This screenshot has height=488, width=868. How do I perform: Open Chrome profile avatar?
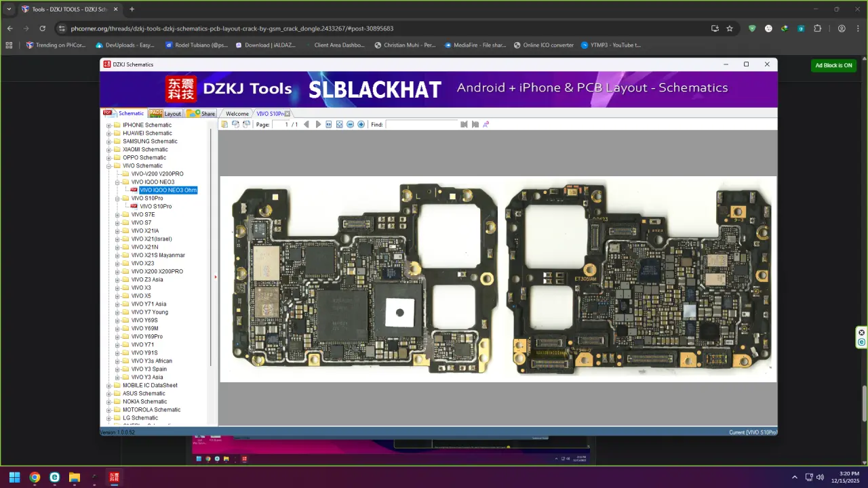pos(842,28)
